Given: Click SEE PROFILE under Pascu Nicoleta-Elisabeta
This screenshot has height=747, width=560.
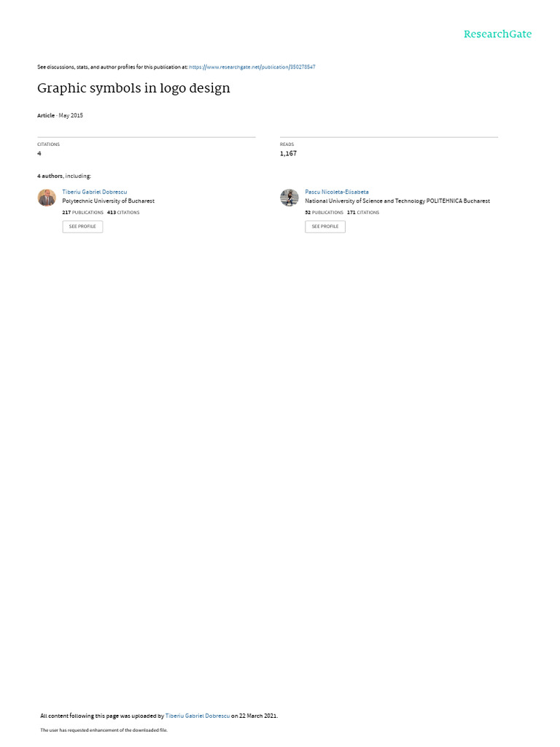Looking at the screenshot, I should [x=325, y=226].
